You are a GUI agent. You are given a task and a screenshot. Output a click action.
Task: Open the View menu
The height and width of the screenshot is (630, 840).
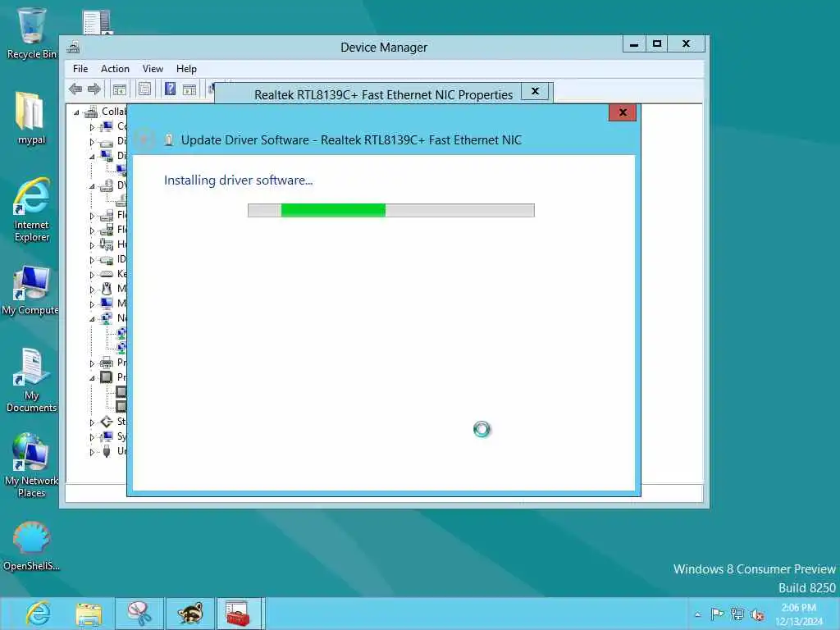153,69
